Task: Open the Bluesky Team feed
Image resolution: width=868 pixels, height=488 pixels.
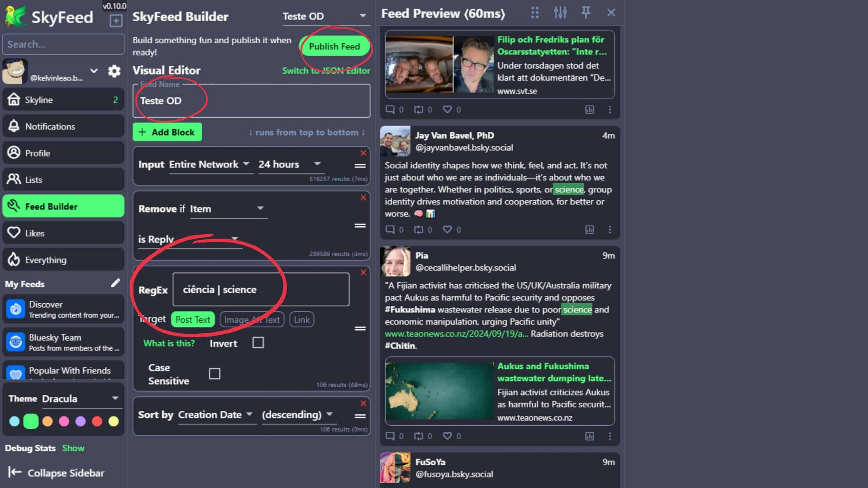Action: point(63,342)
